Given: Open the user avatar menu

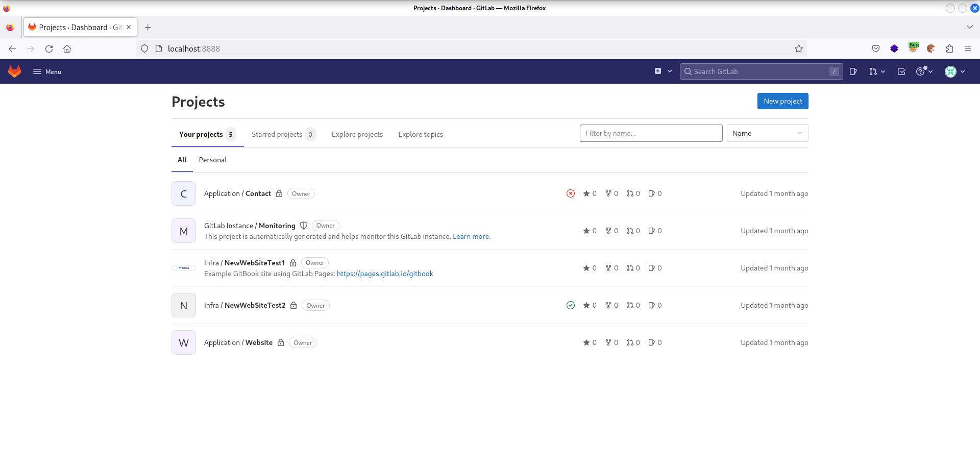Looking at the screenshot, I should [x=954, y=71].
